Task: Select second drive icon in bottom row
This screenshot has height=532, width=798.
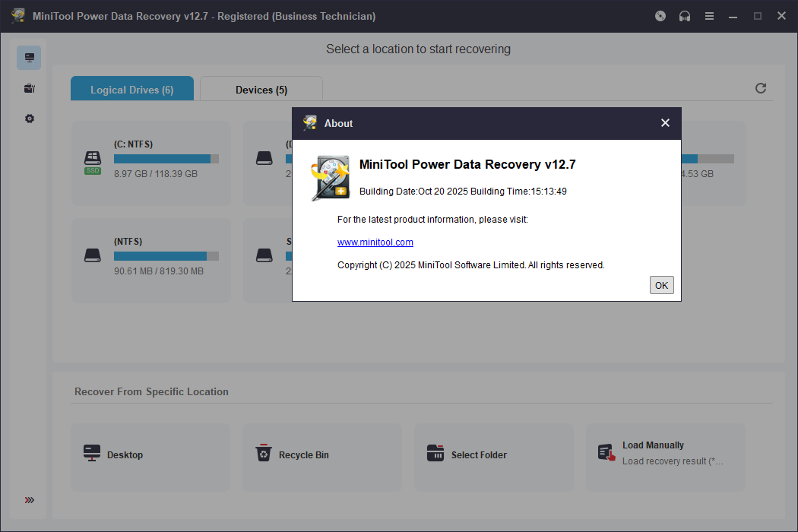Action: pos(264,255)
